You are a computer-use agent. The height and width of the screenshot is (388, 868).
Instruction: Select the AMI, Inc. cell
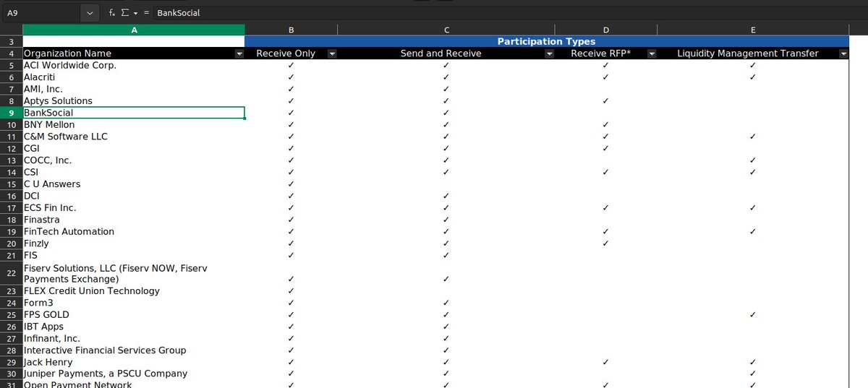(134, 89)
